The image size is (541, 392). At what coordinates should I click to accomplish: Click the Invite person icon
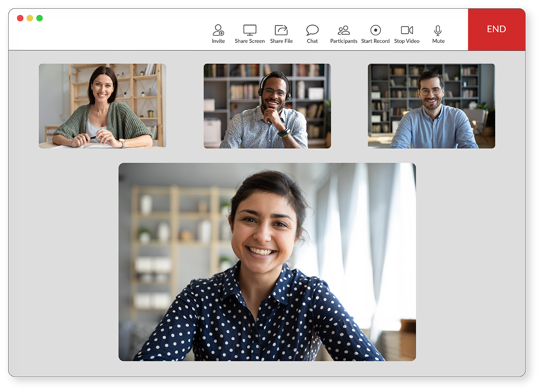tap(218, 30)
